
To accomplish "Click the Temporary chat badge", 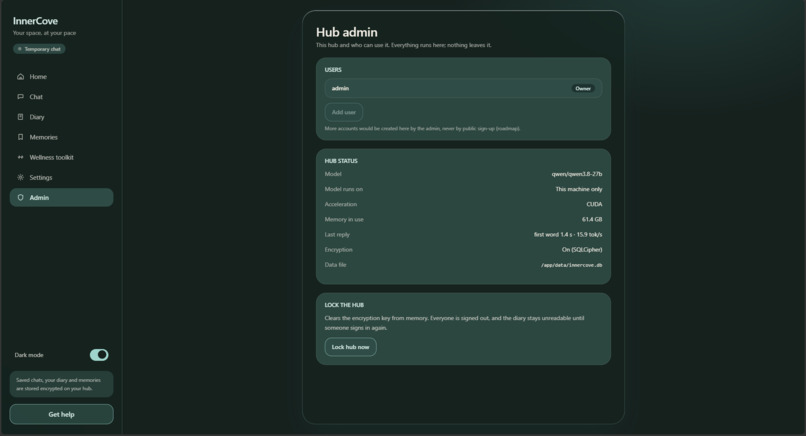I will (39, 49).
